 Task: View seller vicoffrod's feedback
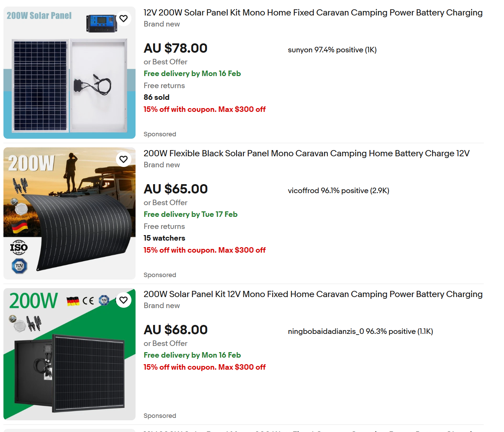coord(338,191)
